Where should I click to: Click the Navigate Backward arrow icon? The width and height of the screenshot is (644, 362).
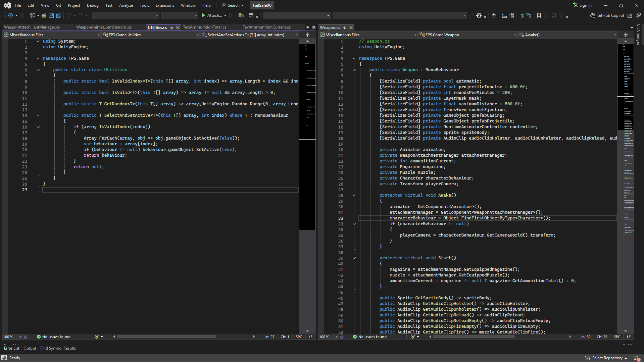coord(11,15)
